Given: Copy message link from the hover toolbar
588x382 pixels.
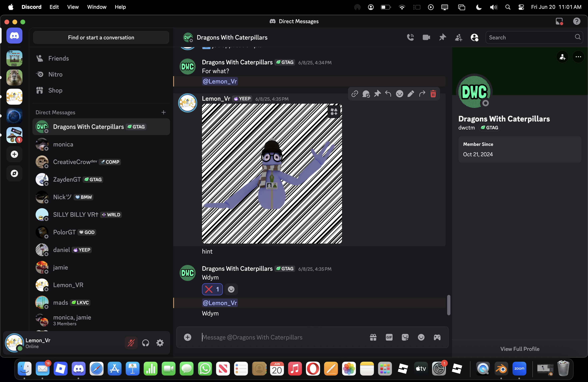Looking at the screenshot, I should click(355, 94).
